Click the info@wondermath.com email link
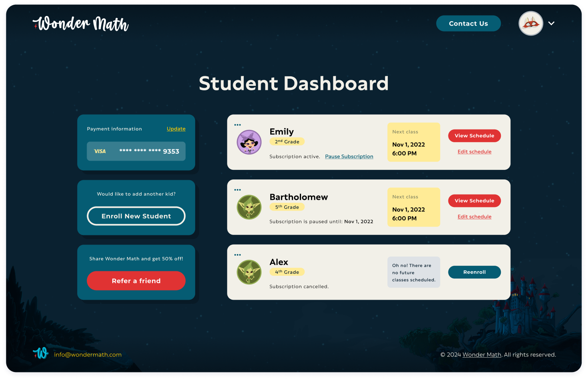588x380 pixels. tap(88, 355)
